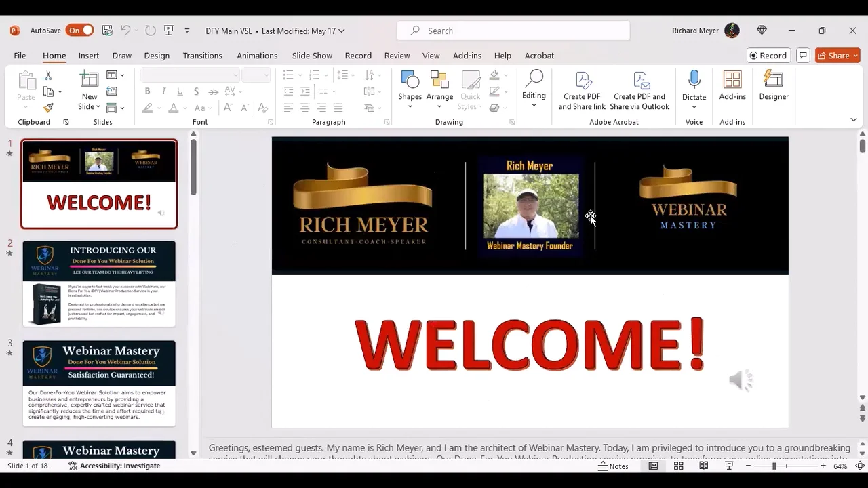Click the New Slide icon
Image resolution: width=868 pixels, height=488 pixels.
tap(90, 79)
